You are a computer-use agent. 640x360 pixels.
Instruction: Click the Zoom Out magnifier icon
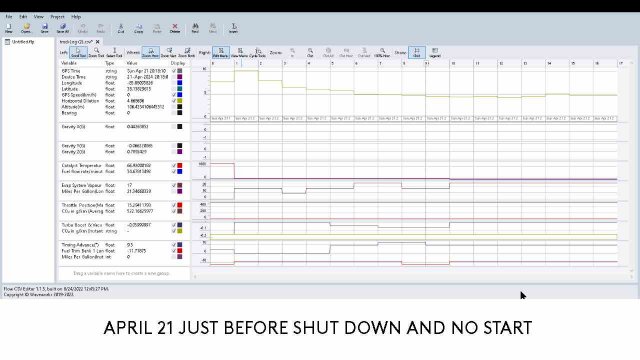pyautogui.click(x=310, y=53)
